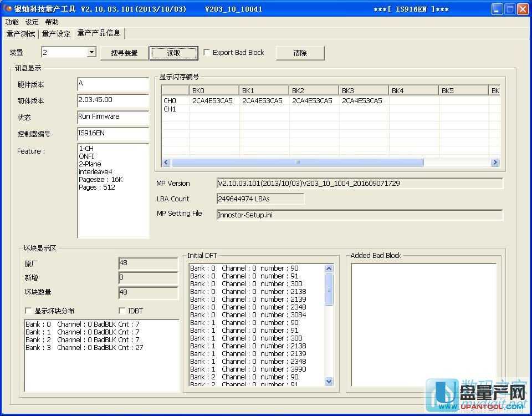This screenshot has width=532, height=416.
Task: Enable Export Bad Block checkbox
Action: (x=207, y=53)
